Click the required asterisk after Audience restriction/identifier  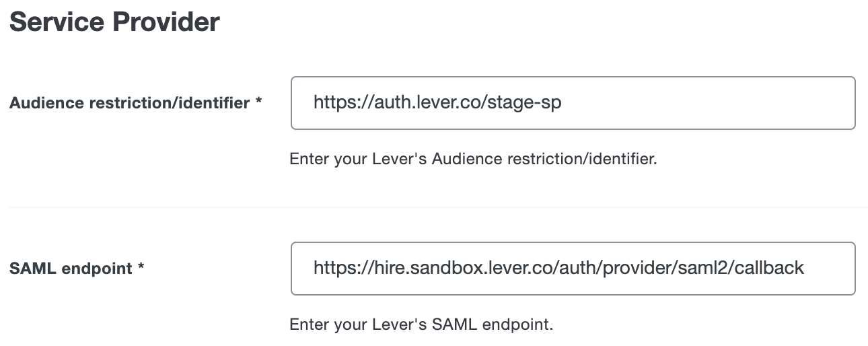258,103
